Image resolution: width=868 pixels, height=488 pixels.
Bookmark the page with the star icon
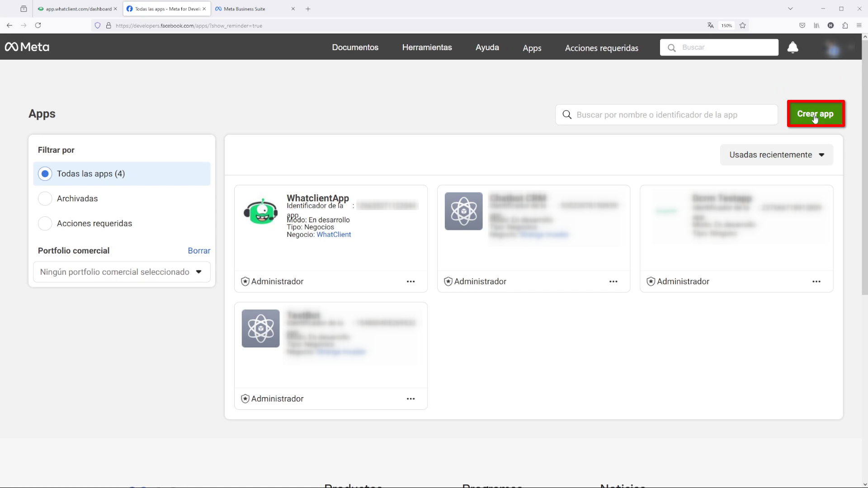point(742,25)
